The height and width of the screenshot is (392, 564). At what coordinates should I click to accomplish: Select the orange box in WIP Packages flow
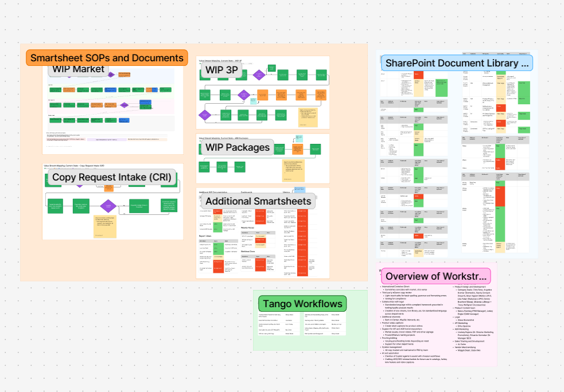tap(297, 149)
